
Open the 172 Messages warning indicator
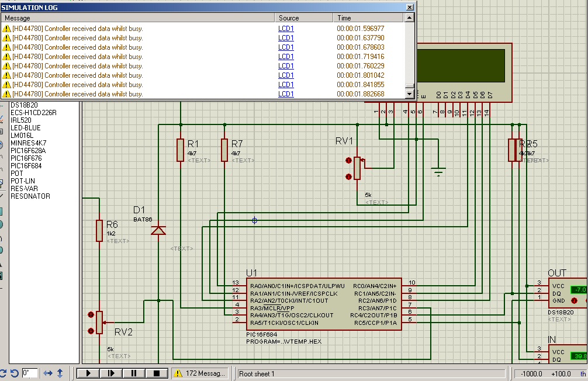pyautogui.click(x=201, y=373)
